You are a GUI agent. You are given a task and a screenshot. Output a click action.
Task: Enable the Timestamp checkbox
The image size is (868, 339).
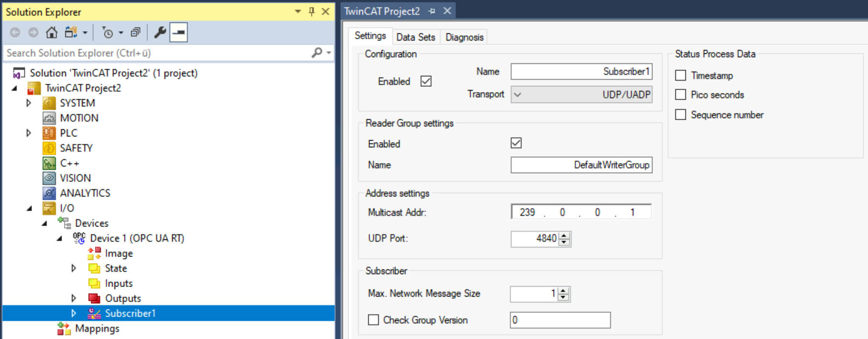pyautogui.click(x=681, y=75)
